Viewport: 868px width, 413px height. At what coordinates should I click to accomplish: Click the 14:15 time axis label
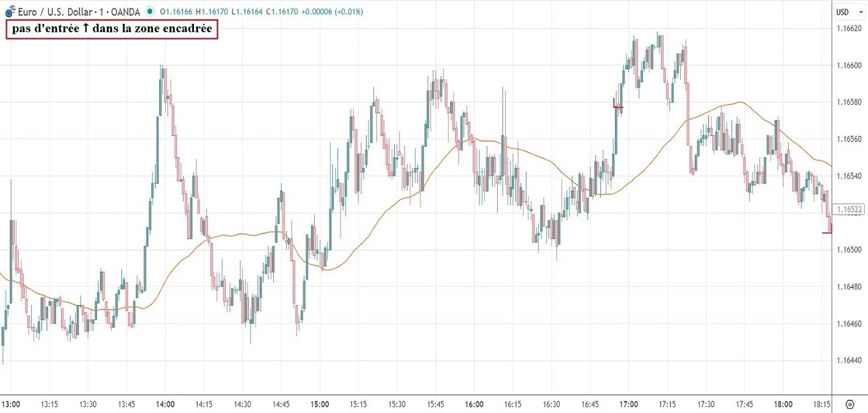[x=204, y=404]
